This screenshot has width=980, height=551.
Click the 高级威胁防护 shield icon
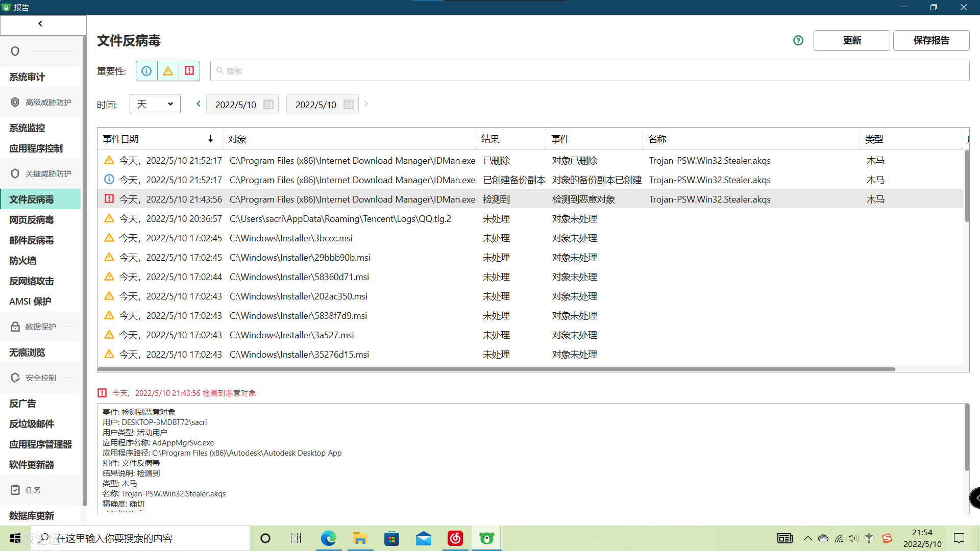(15, 102)
